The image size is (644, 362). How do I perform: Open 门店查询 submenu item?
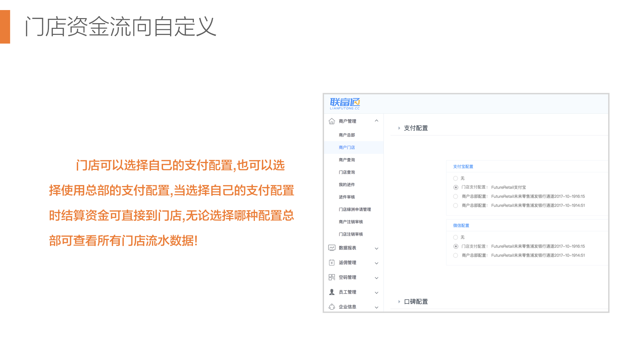[347, 172]
